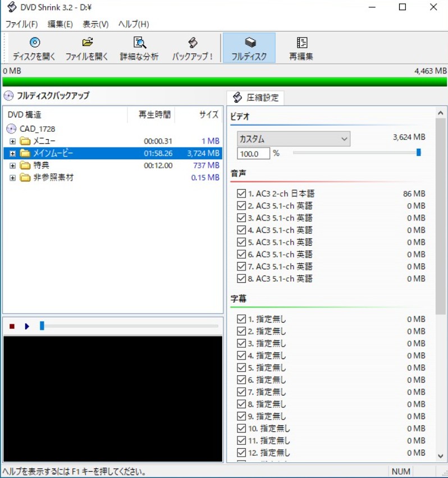Expand the メインムービー tree node

[12, 153]
